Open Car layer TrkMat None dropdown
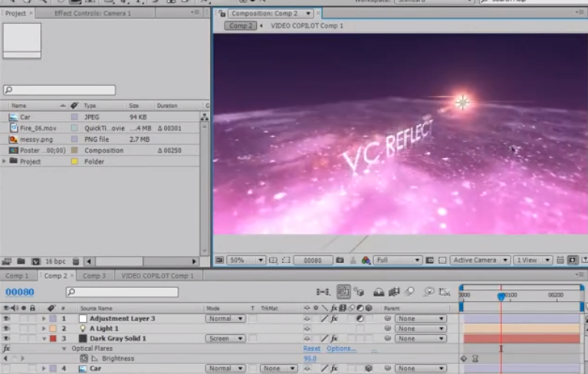The width and height of the screenshot is (588, 374). tap(278, 369)
